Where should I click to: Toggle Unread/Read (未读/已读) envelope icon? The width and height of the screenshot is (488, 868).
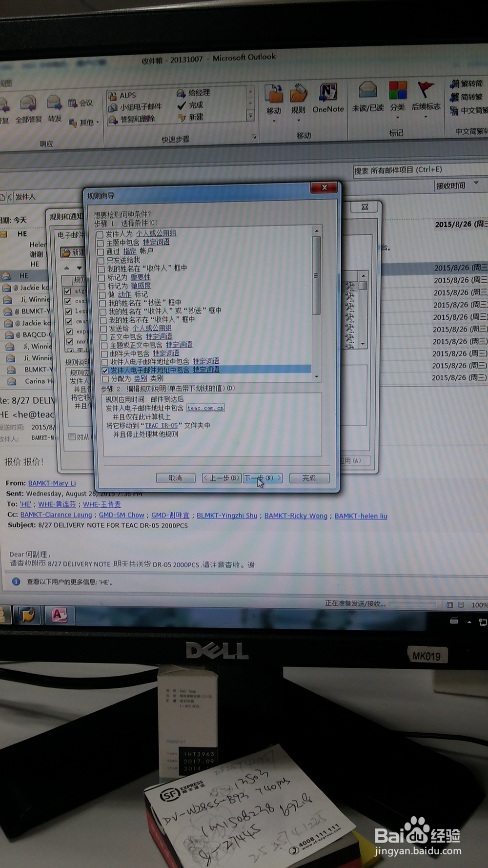367,91
